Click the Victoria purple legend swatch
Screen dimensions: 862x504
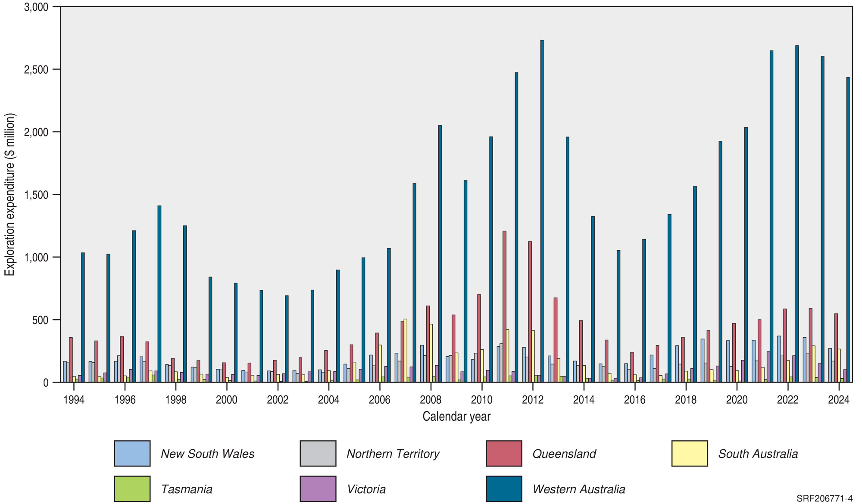(318, 488)
